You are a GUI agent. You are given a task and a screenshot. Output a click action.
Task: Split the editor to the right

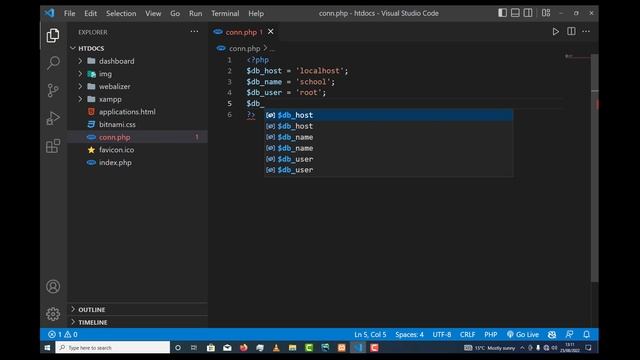[x=571, y=31]
